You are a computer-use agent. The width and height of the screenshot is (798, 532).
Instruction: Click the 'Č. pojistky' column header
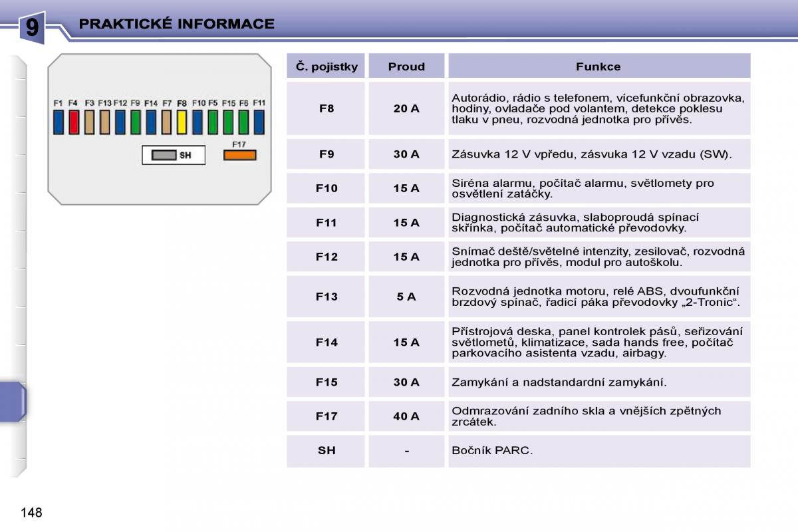[x=326, y=66]
